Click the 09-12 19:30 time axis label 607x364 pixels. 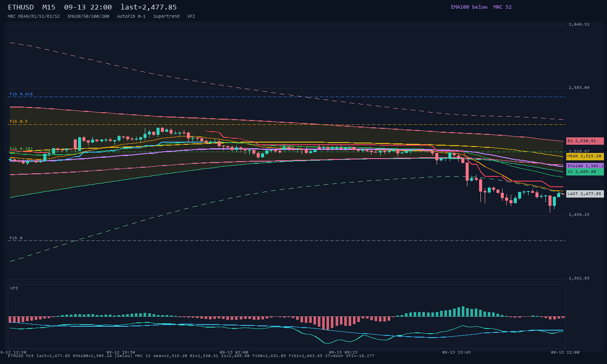[x=121, y=352]
